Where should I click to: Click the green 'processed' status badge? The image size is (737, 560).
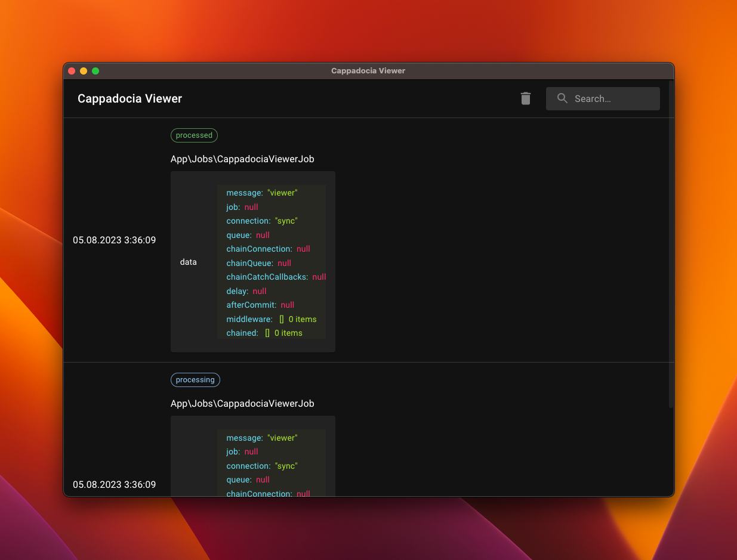click(x=194, y=135)
